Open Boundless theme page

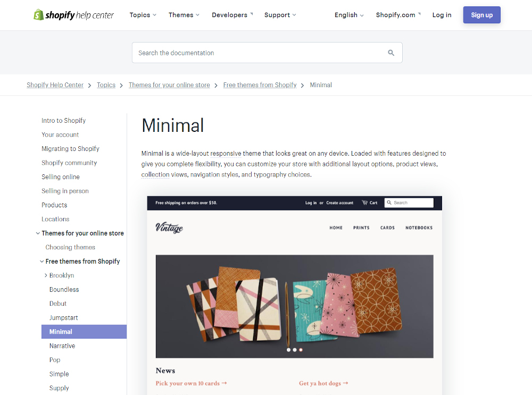point(64,290)
